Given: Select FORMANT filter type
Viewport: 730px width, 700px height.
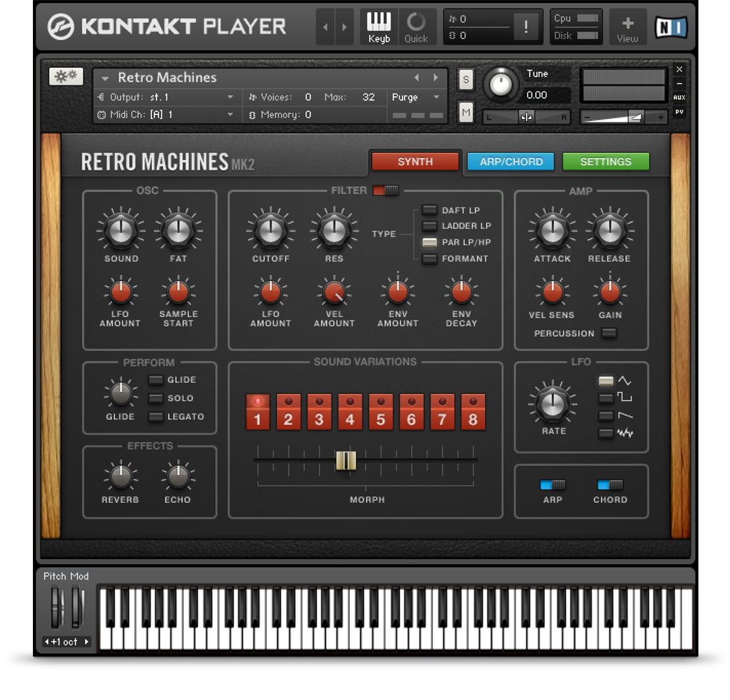Looking at the screenshot, I should [429, 259].
